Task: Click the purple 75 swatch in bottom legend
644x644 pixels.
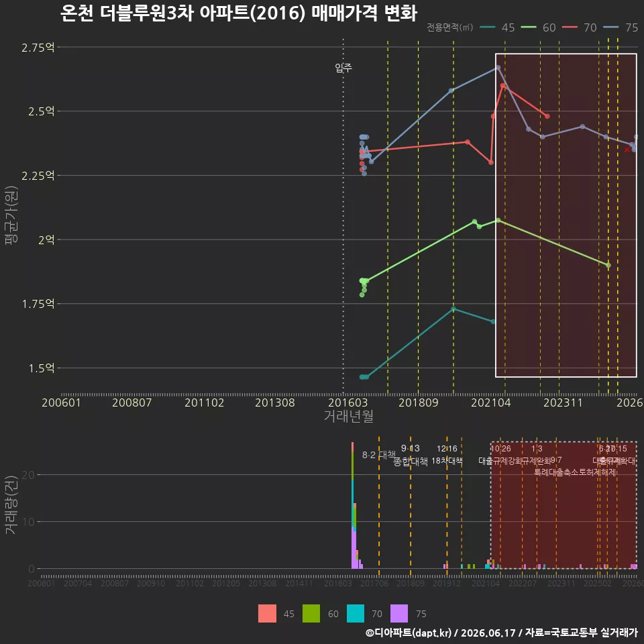Action: point(399,614)
